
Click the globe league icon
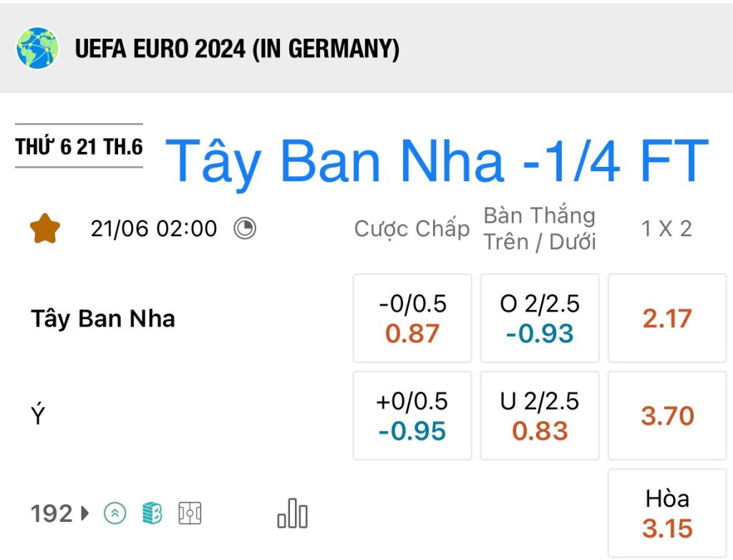pyautogui.click(x=37, y=48)
